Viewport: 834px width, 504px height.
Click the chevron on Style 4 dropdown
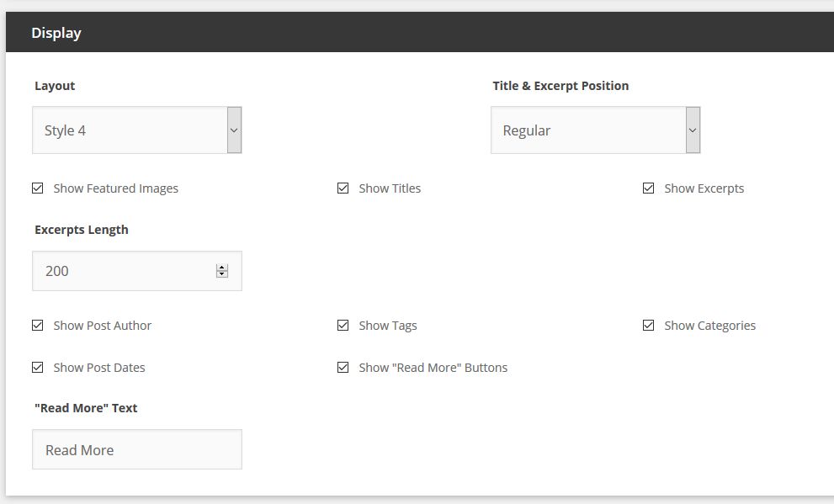pos(234,130)
